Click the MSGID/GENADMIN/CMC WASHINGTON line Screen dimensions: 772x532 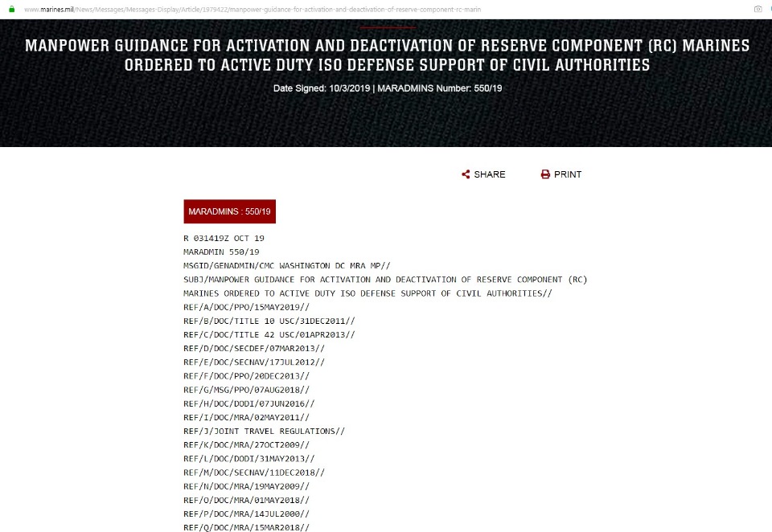[287, 266]
